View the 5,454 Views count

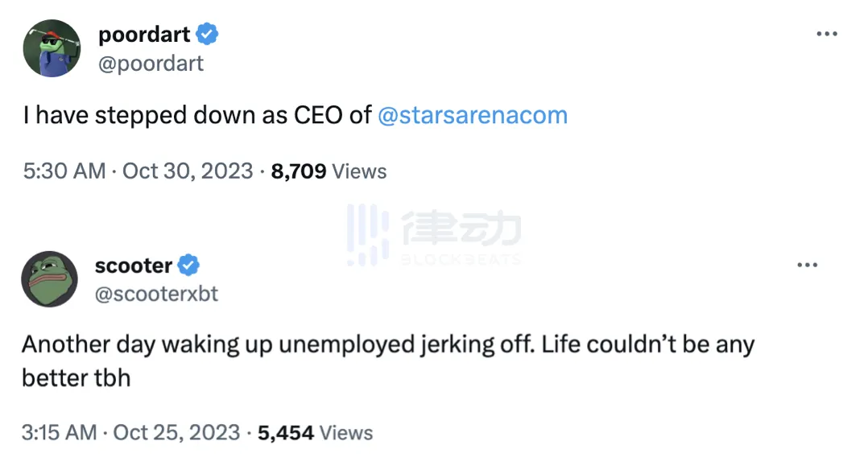[315, 432]
